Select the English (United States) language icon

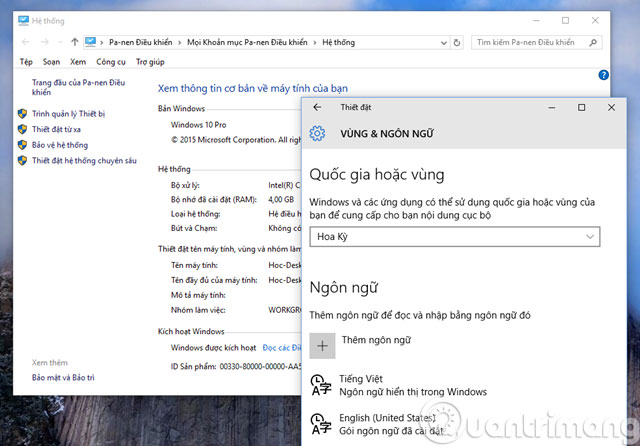(x=321, y=424)
